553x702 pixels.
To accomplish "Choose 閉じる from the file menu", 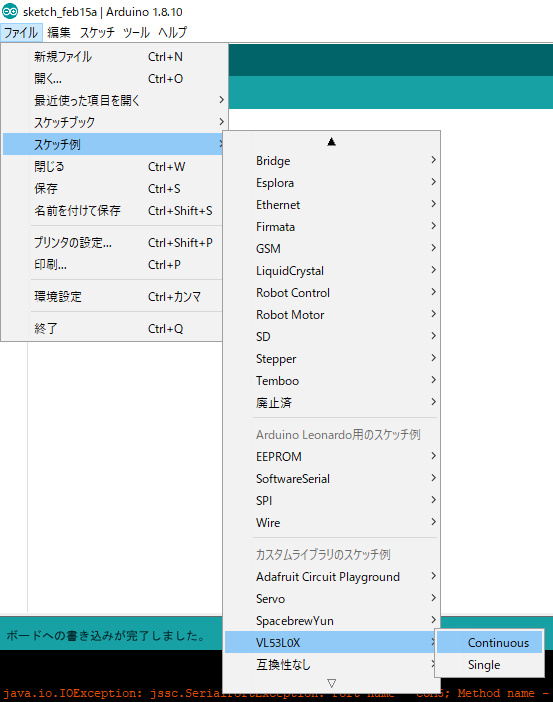I will tap(112, 167).
